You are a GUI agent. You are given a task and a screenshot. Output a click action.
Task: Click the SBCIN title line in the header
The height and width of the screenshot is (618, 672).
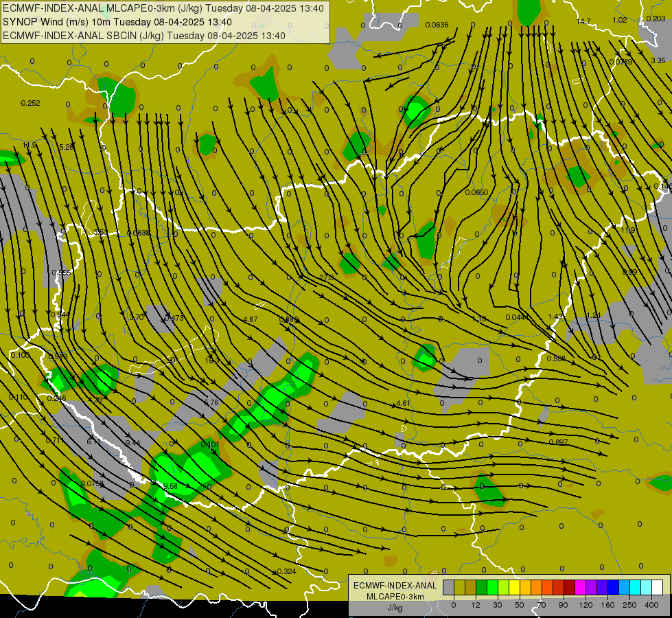click(x=144, y=36)
